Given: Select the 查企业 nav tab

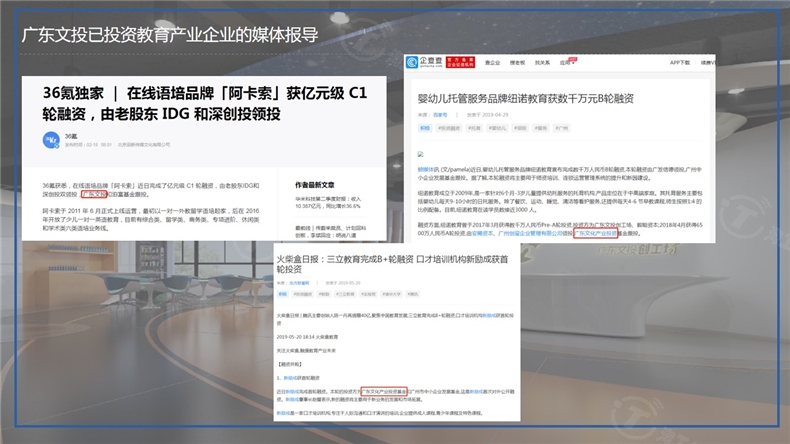Looking at the screenshot, I should [x=493, y=62].
